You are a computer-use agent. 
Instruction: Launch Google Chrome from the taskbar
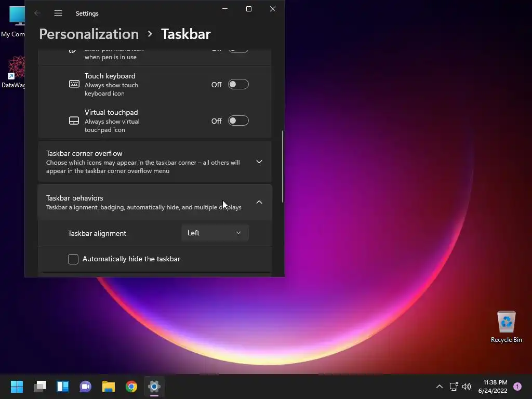(x=131, y=387)
